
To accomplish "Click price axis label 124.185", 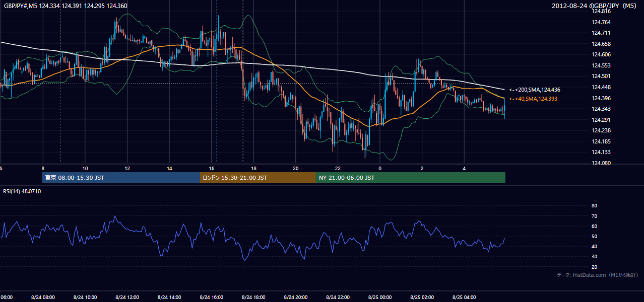I will point(601,141).
